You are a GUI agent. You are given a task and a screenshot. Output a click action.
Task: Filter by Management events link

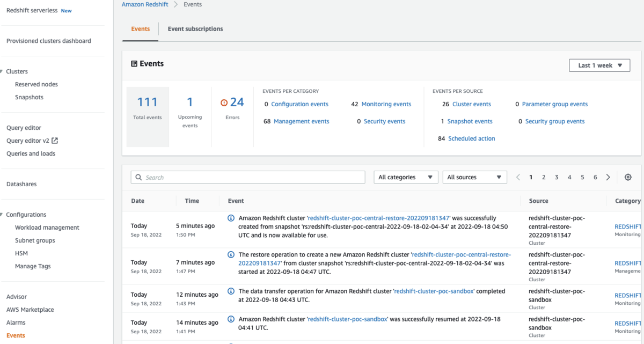point(302,121)
